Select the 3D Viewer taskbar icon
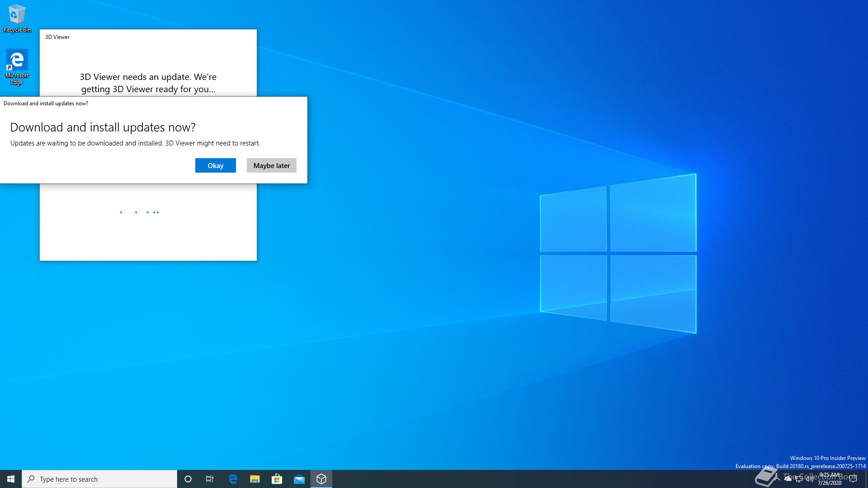This screenshot has width=868, height=488. (321, 479)
